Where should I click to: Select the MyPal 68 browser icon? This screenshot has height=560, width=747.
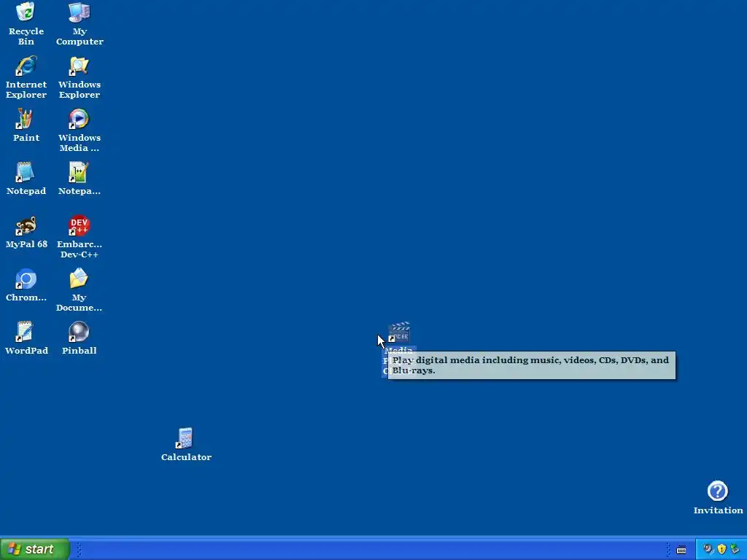[x=26, y=226]
